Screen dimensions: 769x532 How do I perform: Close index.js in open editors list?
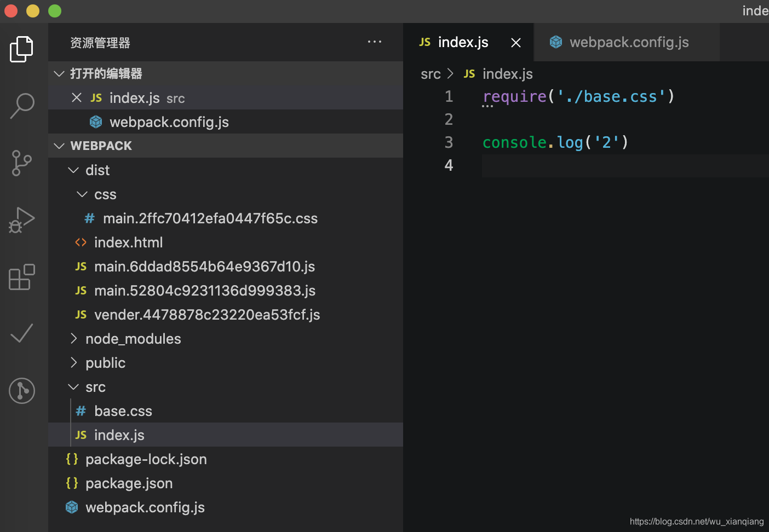(77, 98)
